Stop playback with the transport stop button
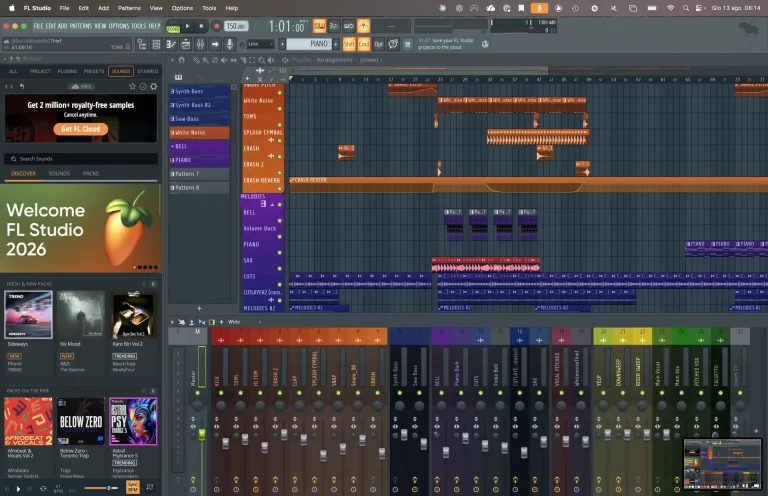This screenshot has height=496, width=768. click(x=201, y=26)
